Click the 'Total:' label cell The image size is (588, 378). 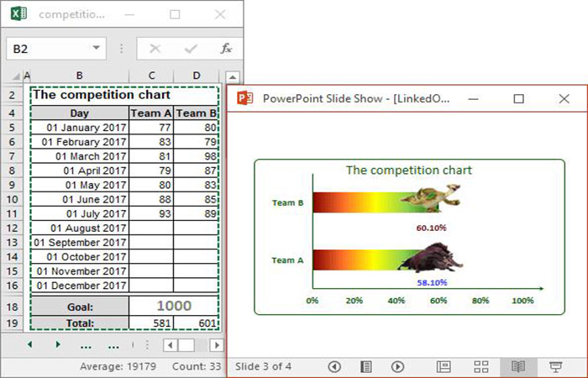[x=80, y=323]
